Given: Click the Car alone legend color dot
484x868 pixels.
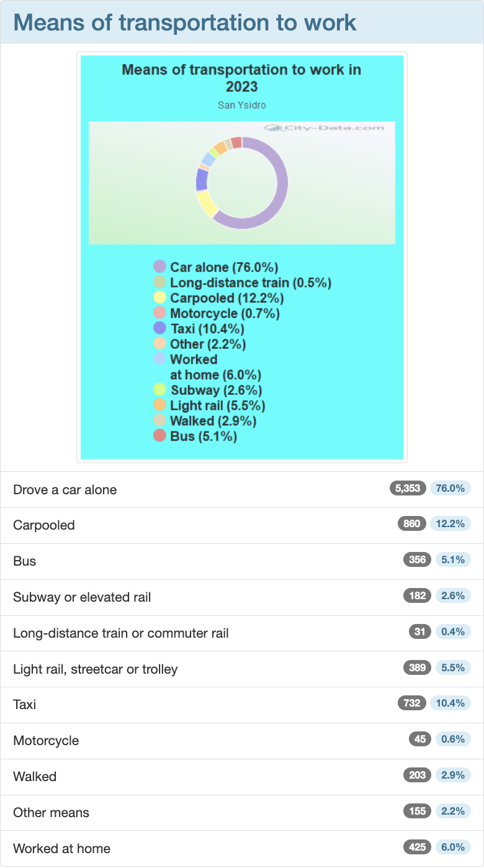Looking at the screenshot, I should pyautogui.click(x=159, y=267).
